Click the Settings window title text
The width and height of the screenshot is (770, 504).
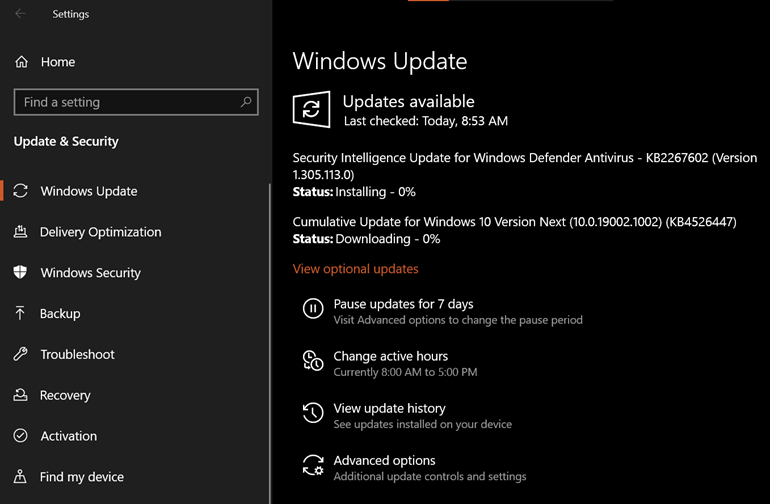coord(71,14)
